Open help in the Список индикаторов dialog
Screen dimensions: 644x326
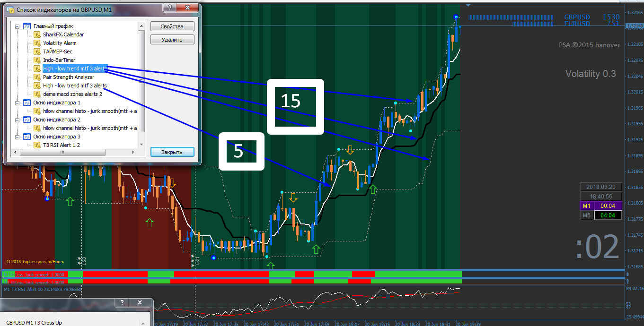point(169,8)
